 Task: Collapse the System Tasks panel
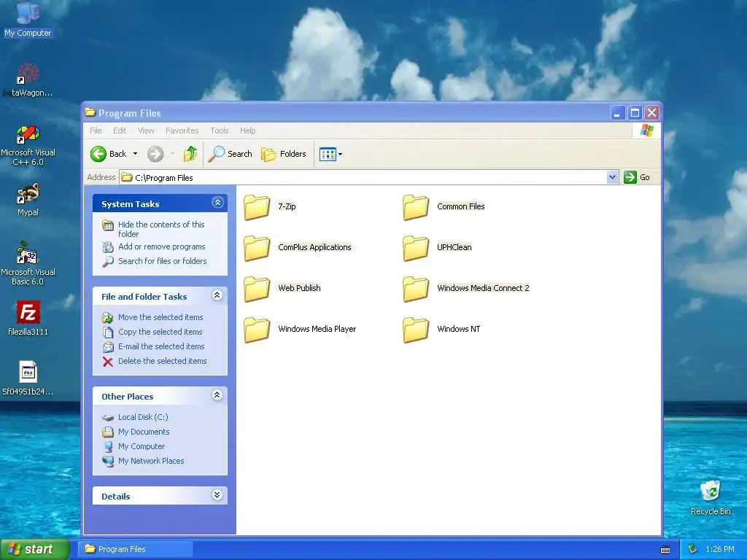point(217,203)
